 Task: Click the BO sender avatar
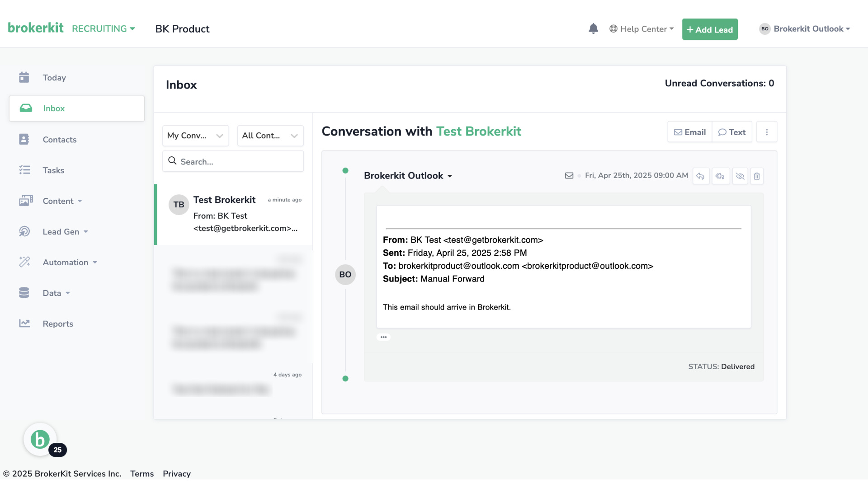point(345,275)
